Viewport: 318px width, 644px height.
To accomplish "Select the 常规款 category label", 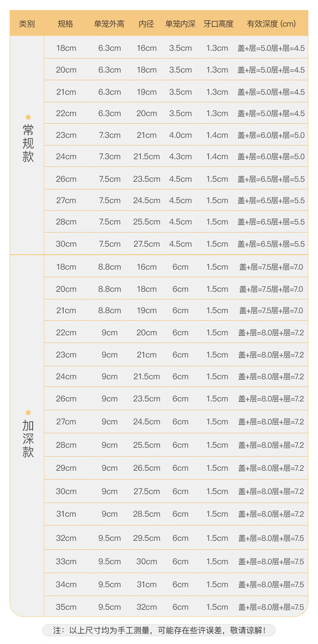I will (28, 143).
